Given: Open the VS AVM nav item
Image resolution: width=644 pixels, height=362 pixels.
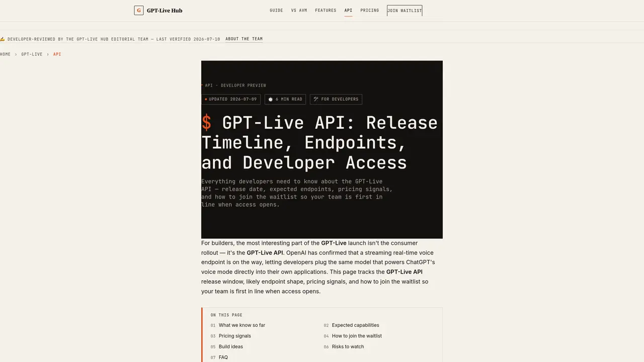Looking at the screenshot, I should pyautogui.click(x=299, y=10).
